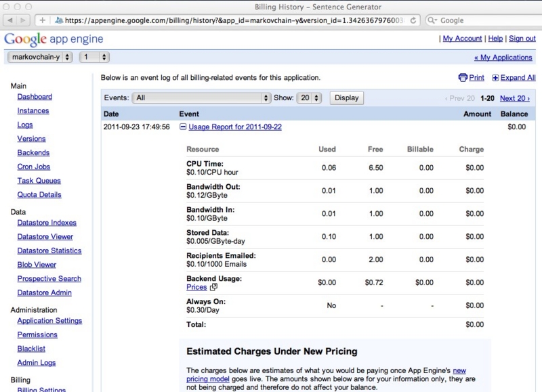Open Cron Jobs in the sidebar
Image resolution: width=542 pixels, height=392 pixels.
coord(34,167)
